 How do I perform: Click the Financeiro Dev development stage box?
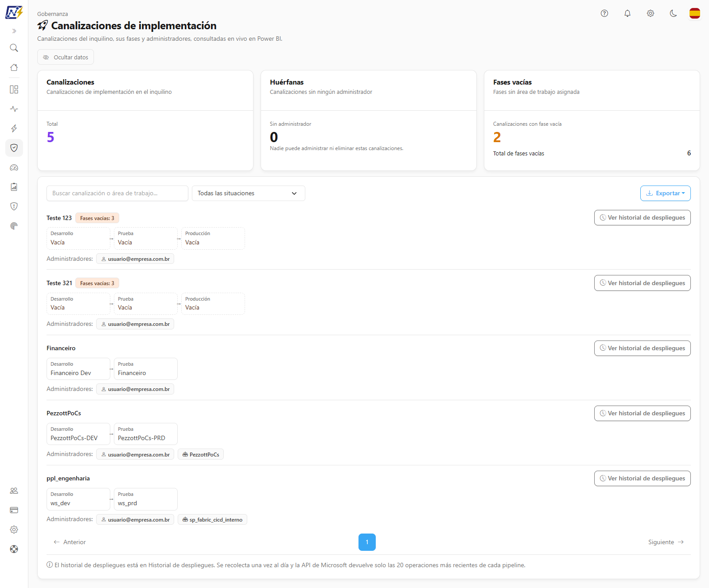pyautogui.click(x=78, y=369)
